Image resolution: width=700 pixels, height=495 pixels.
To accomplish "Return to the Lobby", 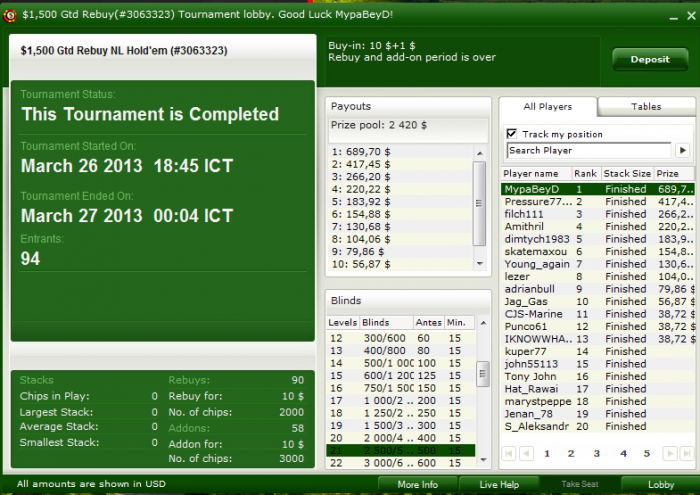I will [661, 485].
